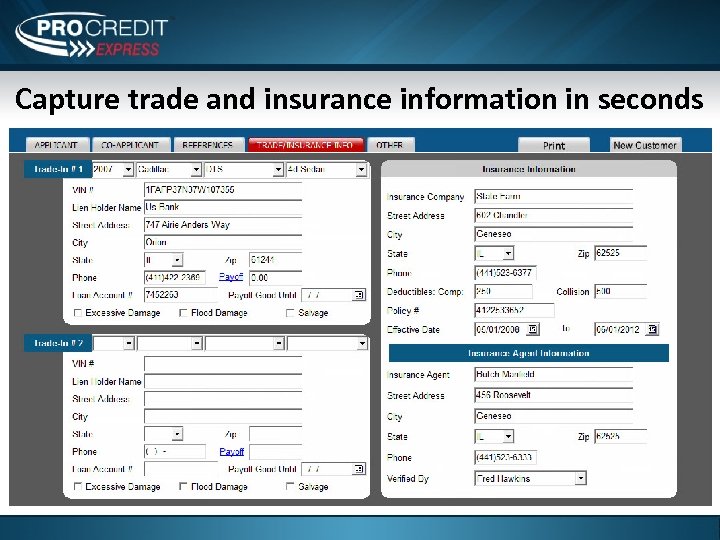Open Trade-In #2 State dropdown
The width and height of the screenshot is (720, 540).
coord(177,433)
